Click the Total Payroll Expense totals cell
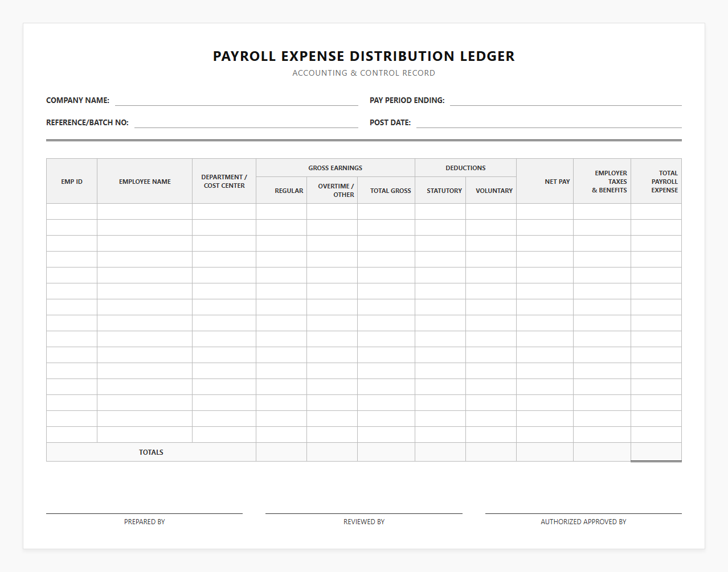This screenshot has height=572, width=728. point(656,452)
